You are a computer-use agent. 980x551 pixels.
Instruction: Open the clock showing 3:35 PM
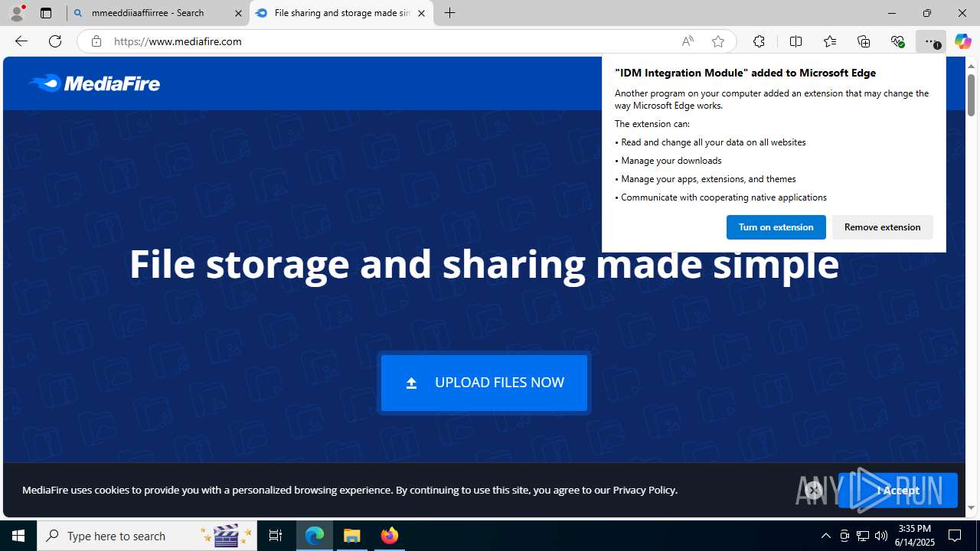point(914,536)
